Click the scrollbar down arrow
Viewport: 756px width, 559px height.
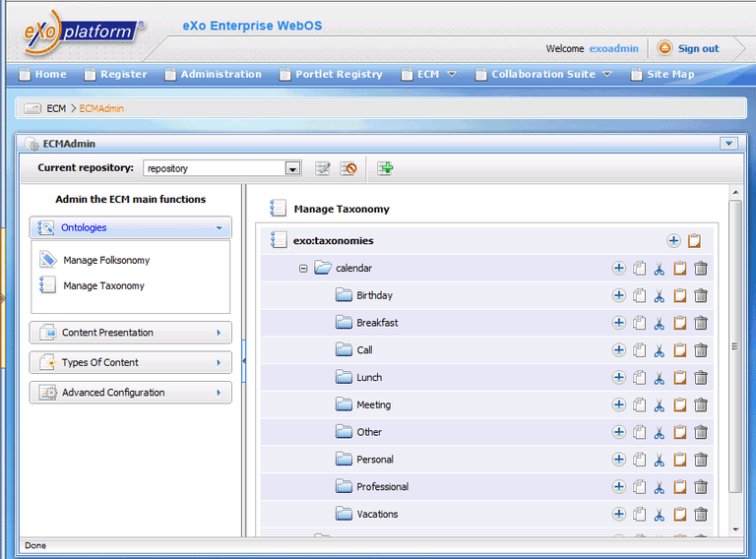tap(735, 529)
